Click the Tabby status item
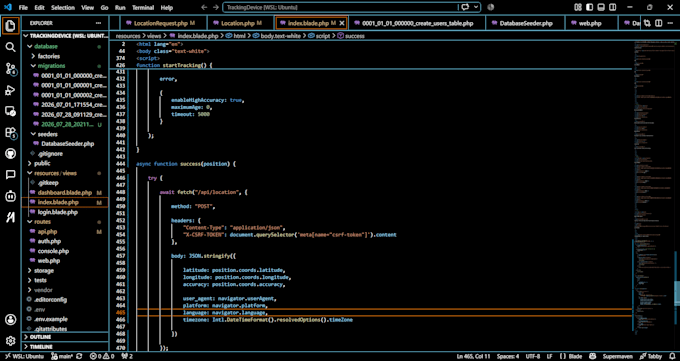Image resolution: width=680 pixels, height=361 pixels. [651, 356]
